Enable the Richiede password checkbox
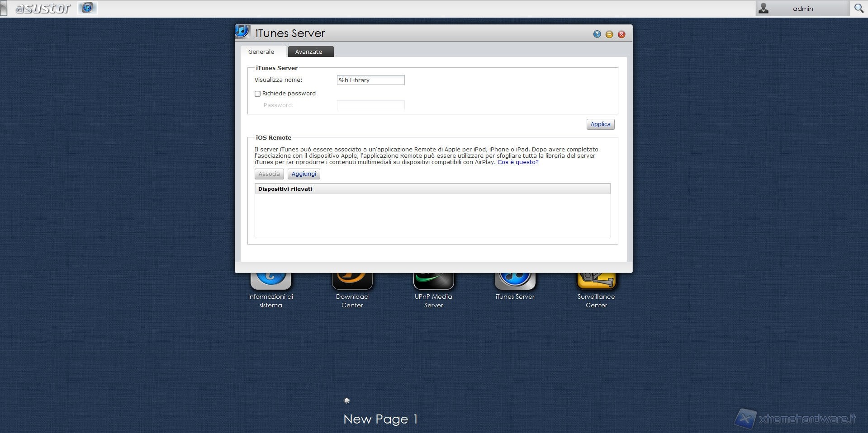The image size is (868, 433). pos(257,94)
